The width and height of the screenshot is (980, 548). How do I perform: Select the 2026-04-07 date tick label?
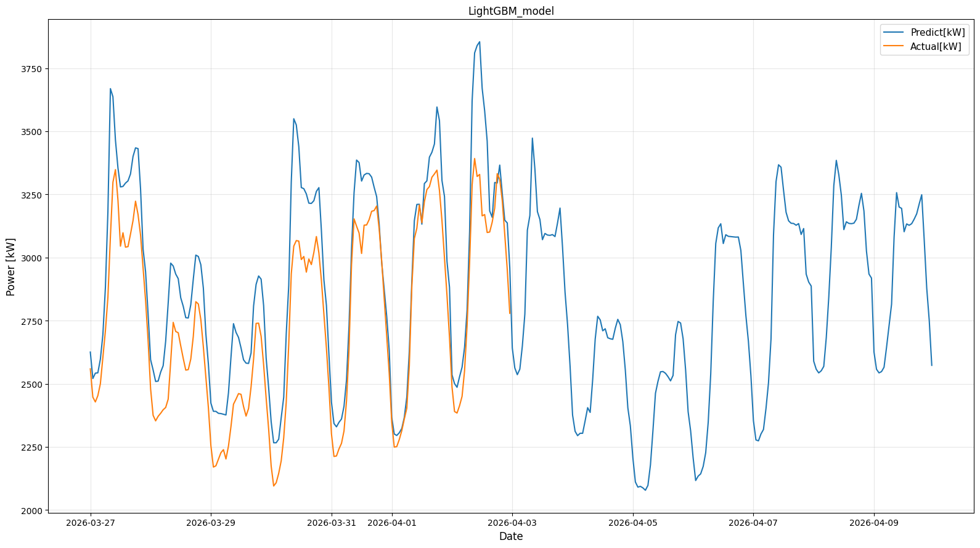pyautogui.click(x=753, y=522)
